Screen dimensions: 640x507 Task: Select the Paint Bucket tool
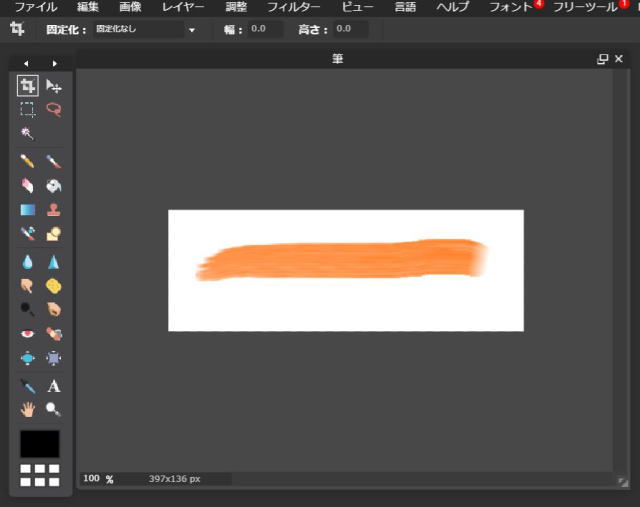click(53, 186)
